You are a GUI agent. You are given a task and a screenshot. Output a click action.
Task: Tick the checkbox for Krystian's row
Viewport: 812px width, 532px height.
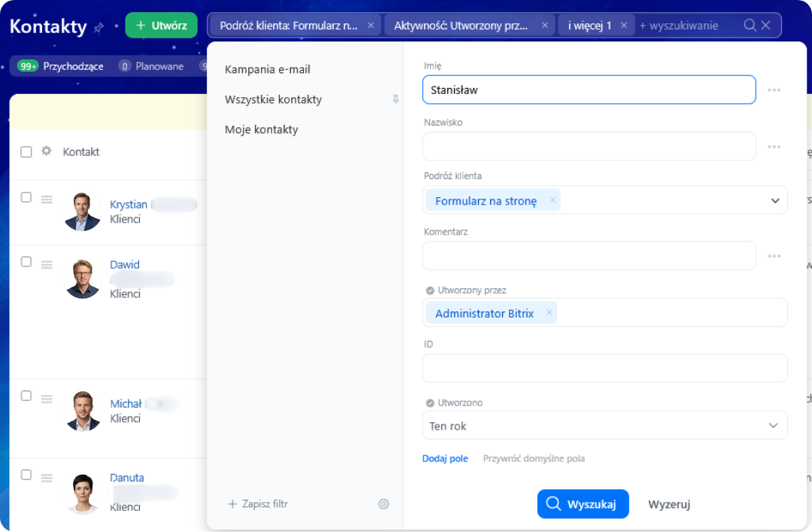tap(26, 198)
